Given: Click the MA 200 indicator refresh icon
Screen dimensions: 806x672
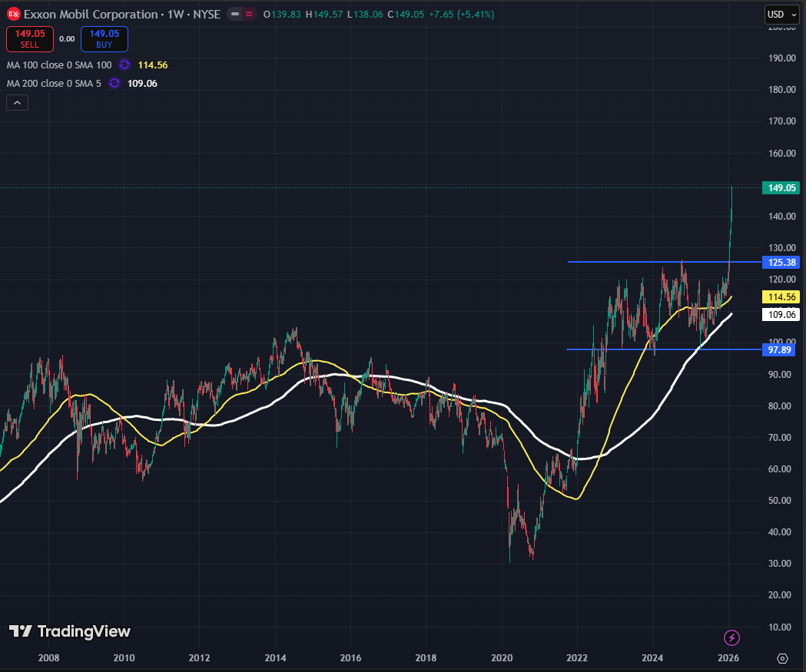Looking at the screenshot, I should (114, 83).
